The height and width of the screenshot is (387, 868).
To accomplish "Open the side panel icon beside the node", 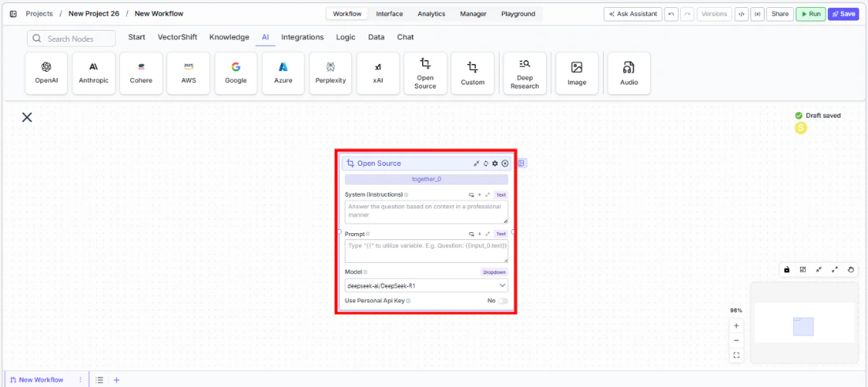I will pyautogui.click(x=522, y=163).
